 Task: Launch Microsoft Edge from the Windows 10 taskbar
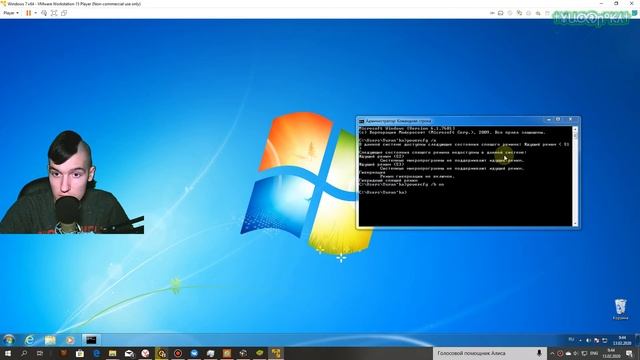tap(96, 353)
